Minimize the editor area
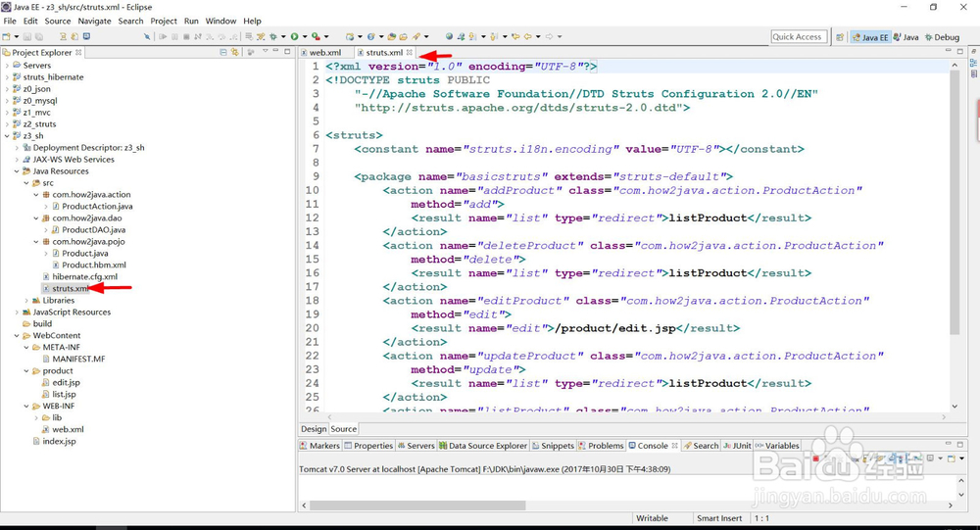This screenshot has width=980, height=530. tap(948, 51)
